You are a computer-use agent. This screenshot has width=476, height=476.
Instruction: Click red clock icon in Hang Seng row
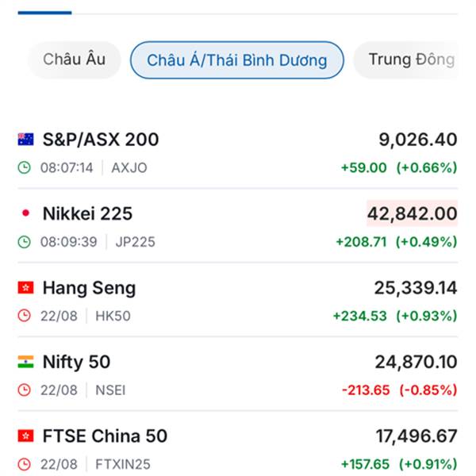(25, 316)
